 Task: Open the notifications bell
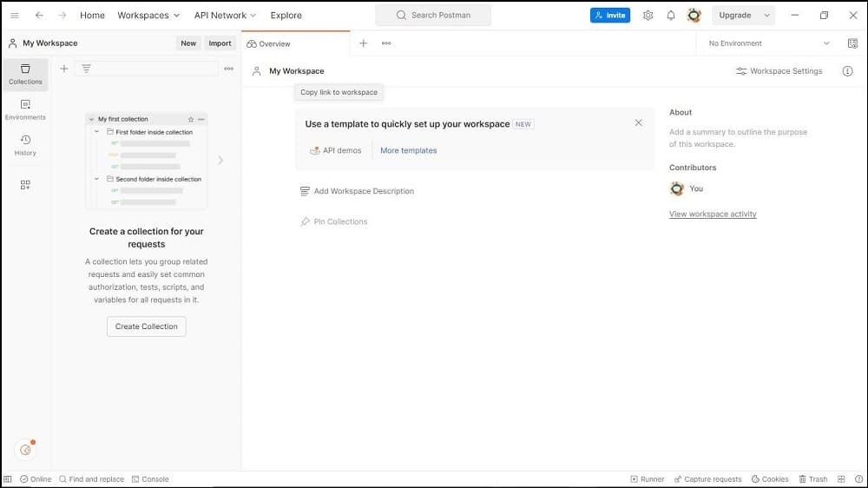pos(670,16)
